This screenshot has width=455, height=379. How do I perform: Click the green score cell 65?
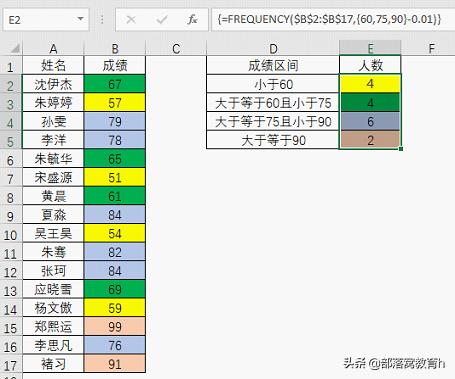[x=115, y=159]
